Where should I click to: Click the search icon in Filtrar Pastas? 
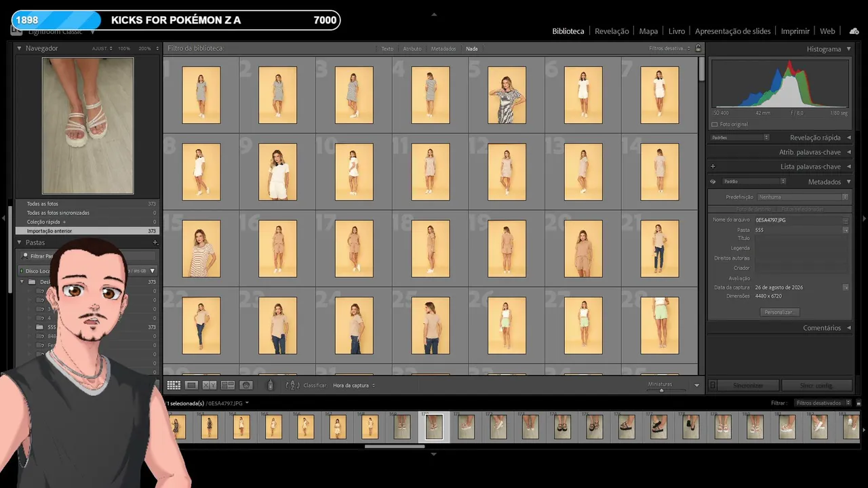(26, 256)
